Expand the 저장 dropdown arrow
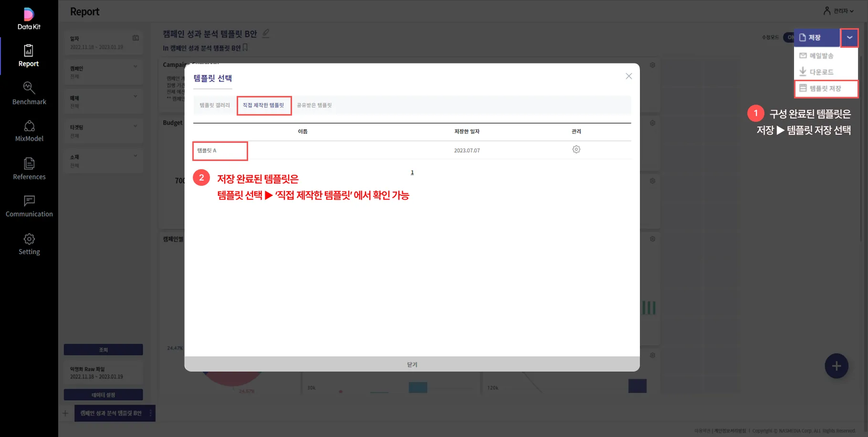Image resolution: width=868 pixels, height=437 pixels. point(849,38)
